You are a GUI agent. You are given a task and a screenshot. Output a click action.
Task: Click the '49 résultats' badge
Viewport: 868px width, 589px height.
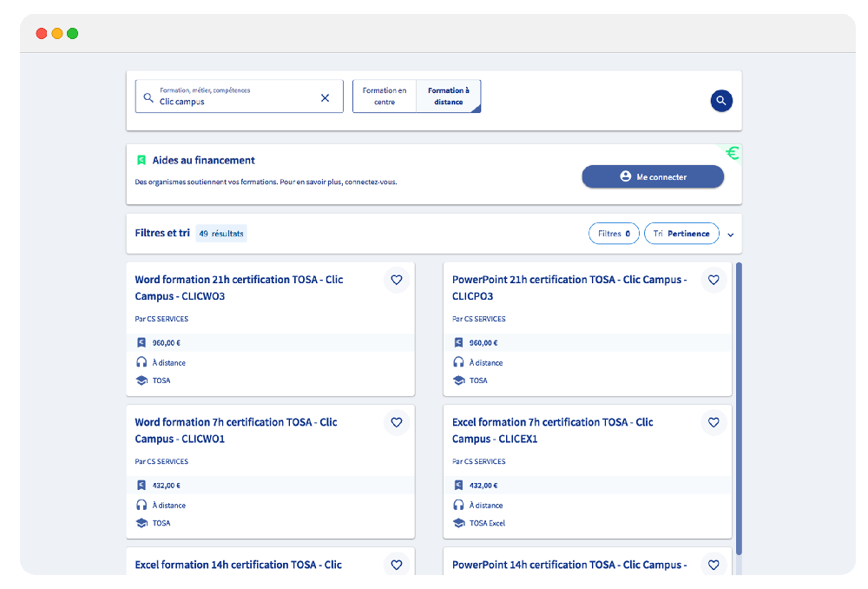click(221, 234)
